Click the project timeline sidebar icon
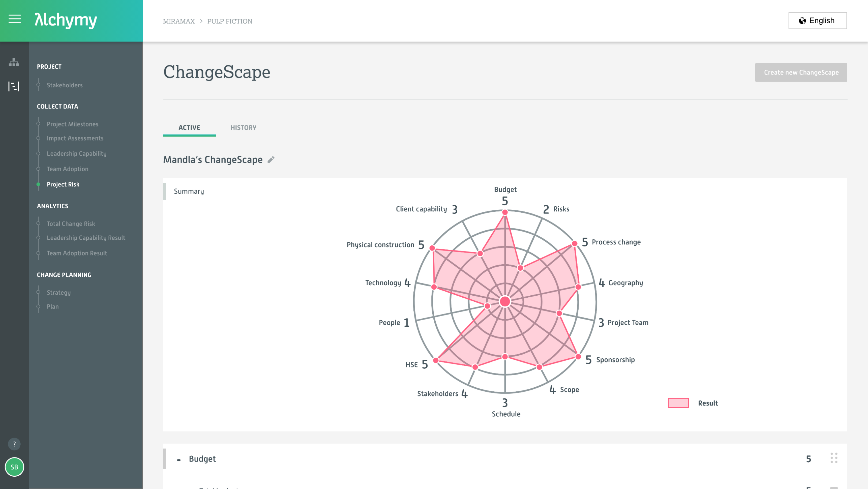 (x=14, y=86)
